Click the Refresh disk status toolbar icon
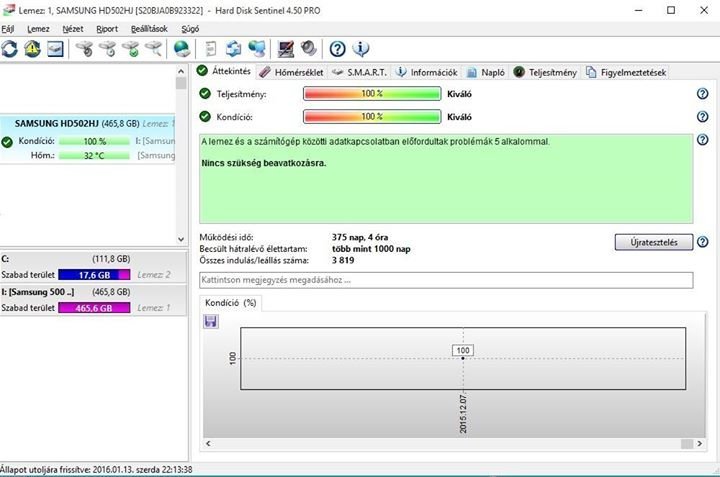This screenshot has height=477, width=720. pos(10,49)
